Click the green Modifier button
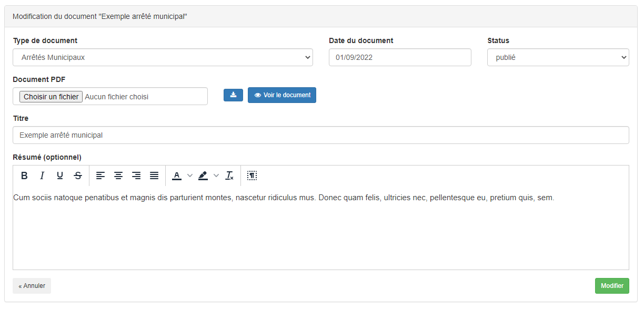The width and height of the screenshot is (644, 310). [x=612, y=286]
